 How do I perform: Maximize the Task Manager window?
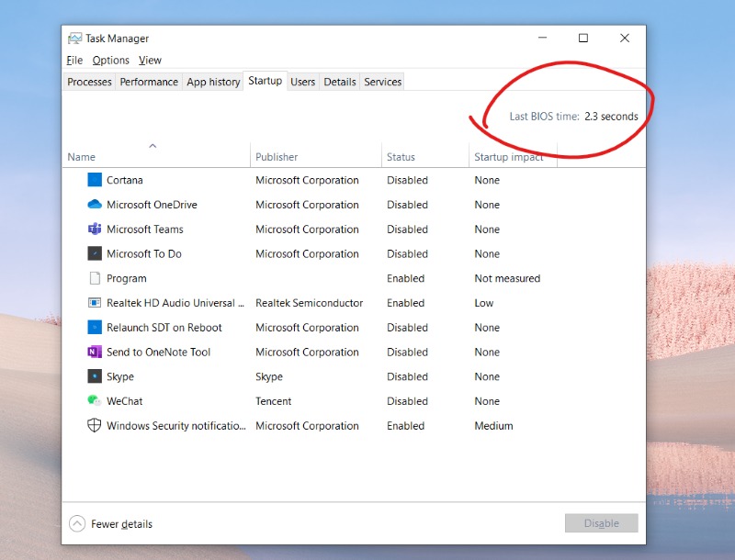[583, 38]
